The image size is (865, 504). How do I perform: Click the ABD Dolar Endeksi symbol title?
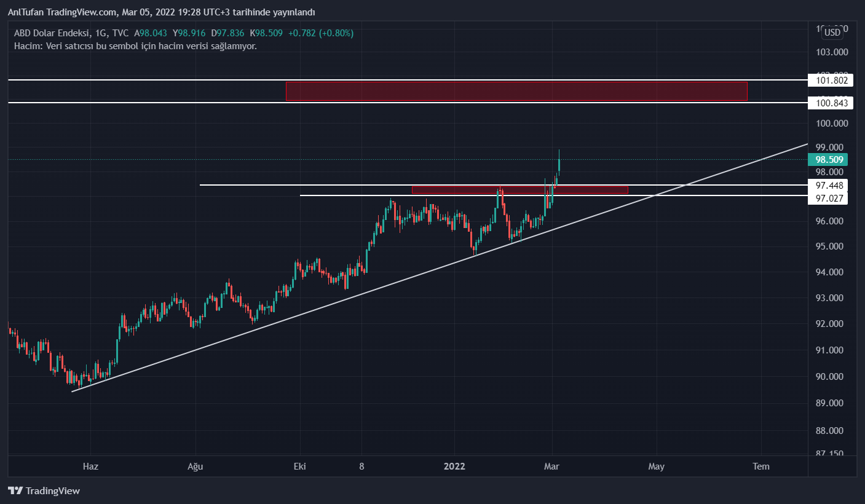tap(48, 33)
